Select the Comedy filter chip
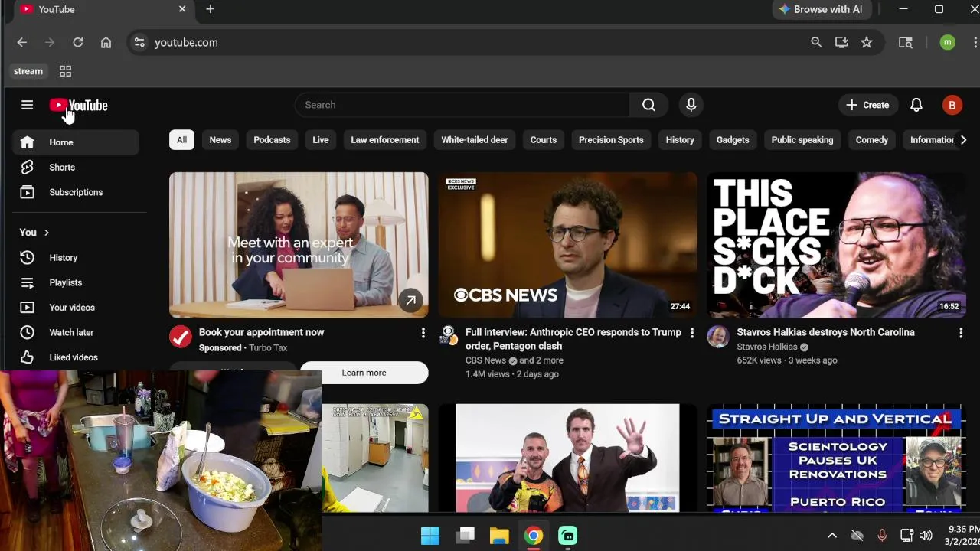980x551 pixels. (871, 140)
